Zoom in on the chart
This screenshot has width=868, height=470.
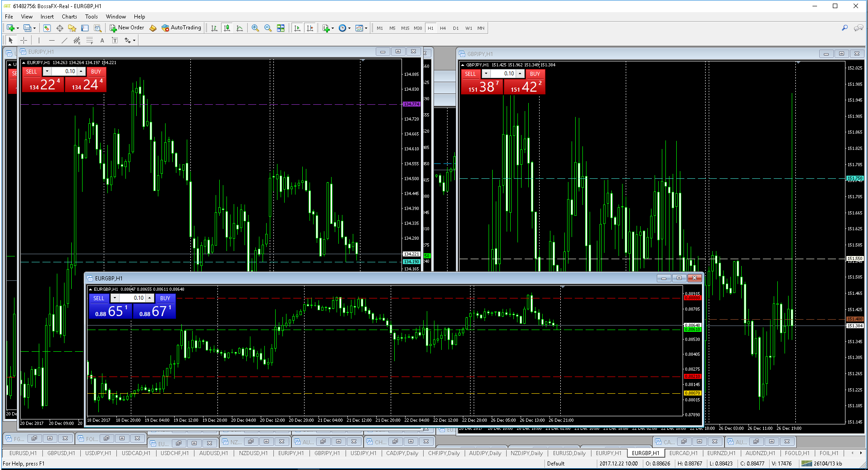coord(255,28)
